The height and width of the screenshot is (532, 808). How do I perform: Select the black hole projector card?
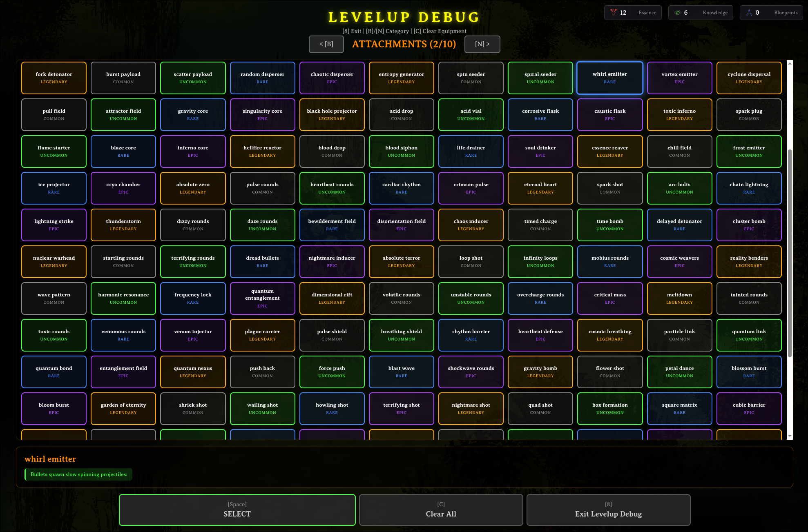(332, 115)
